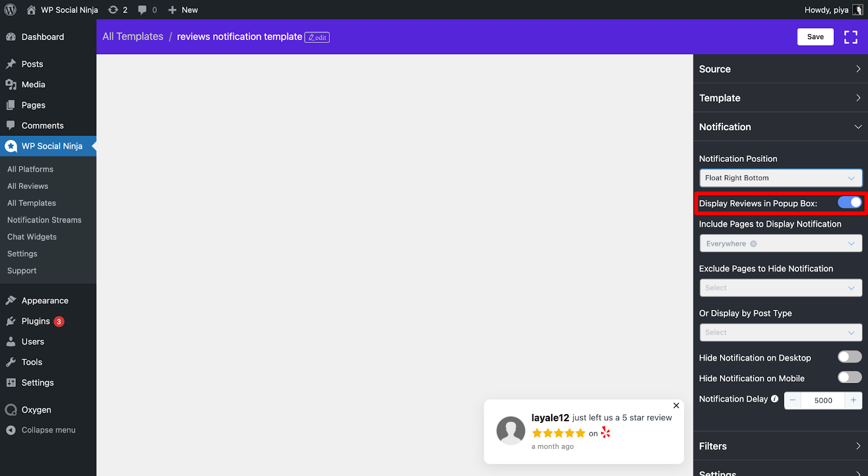Toggle Display Reviews in Popup Box switch

(850, 202)
